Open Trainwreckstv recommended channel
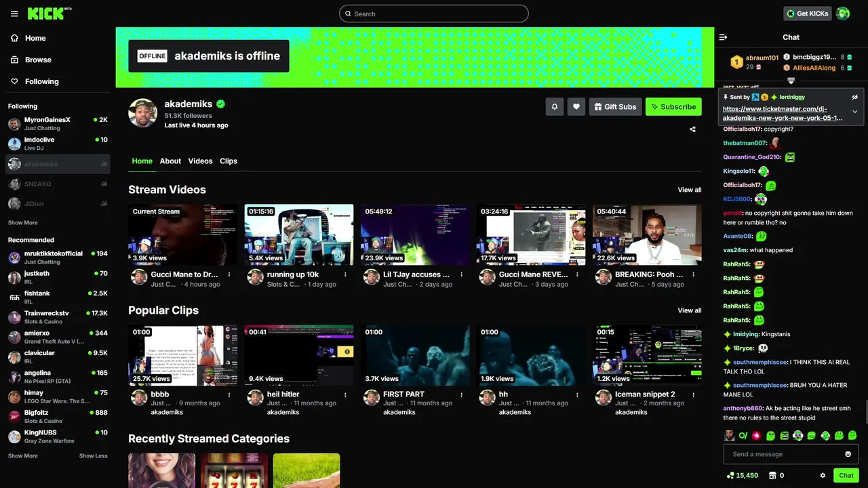The width and height of the screenshot is (868, 488). [58, 317]
